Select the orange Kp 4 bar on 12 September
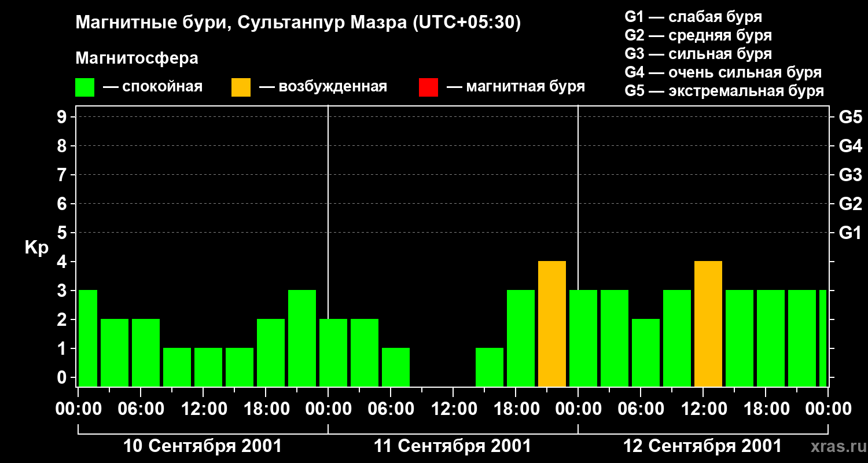The image size is (868, 463). (708, 324)
